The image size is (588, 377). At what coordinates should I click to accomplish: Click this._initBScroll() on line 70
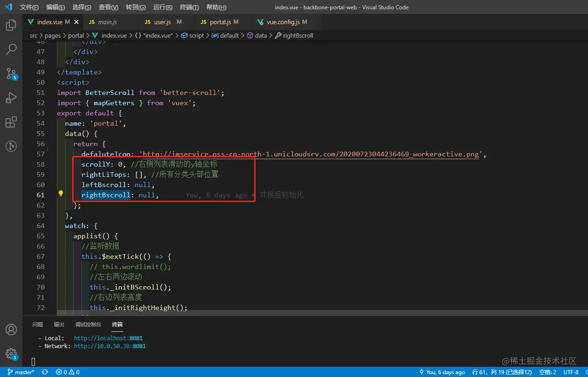130,287
